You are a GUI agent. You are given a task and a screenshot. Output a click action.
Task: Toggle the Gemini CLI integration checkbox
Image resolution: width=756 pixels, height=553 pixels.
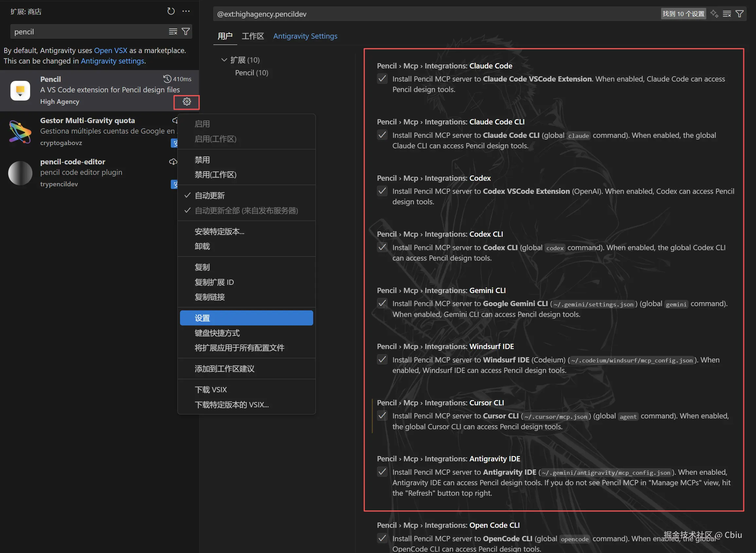click(382, 304)
